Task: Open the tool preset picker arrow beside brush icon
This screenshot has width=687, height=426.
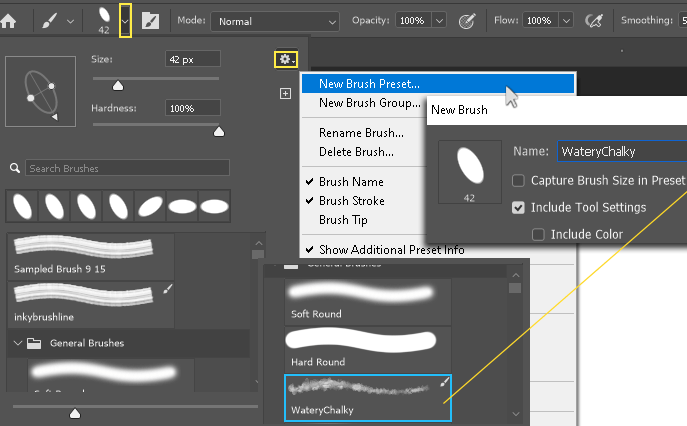Action: click(x=70, y=21)
